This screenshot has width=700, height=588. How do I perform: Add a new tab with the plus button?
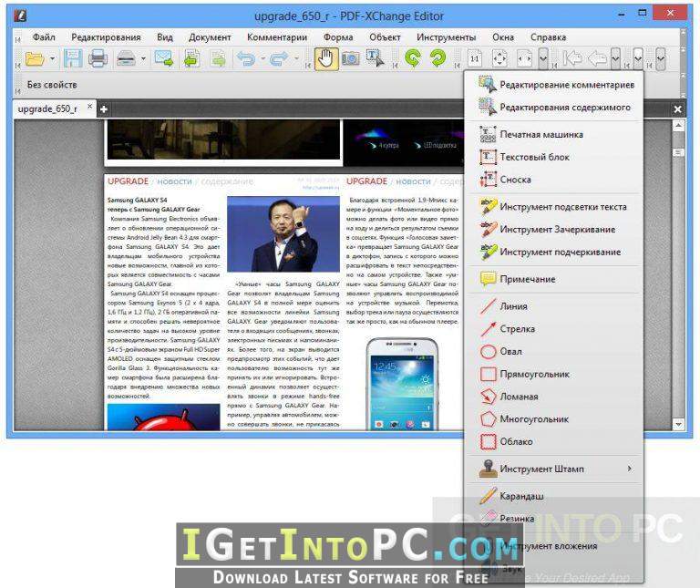click(x=104, y=108)
